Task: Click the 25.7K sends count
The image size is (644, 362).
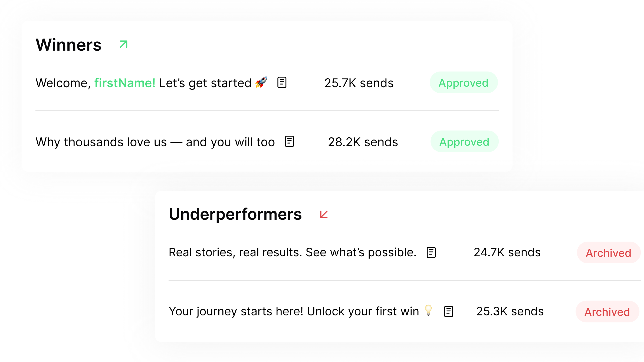Action: point(359,83)
